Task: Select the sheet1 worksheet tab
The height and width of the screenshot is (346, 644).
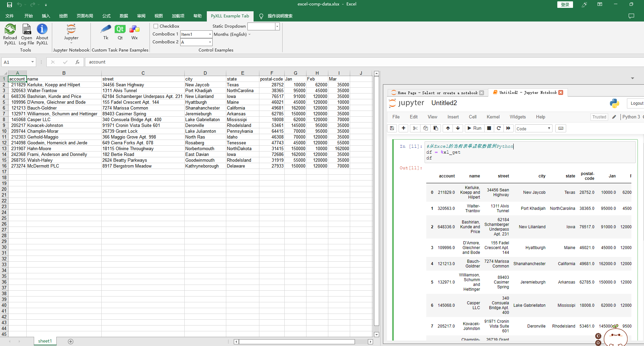Action: [x=45, y=341]
